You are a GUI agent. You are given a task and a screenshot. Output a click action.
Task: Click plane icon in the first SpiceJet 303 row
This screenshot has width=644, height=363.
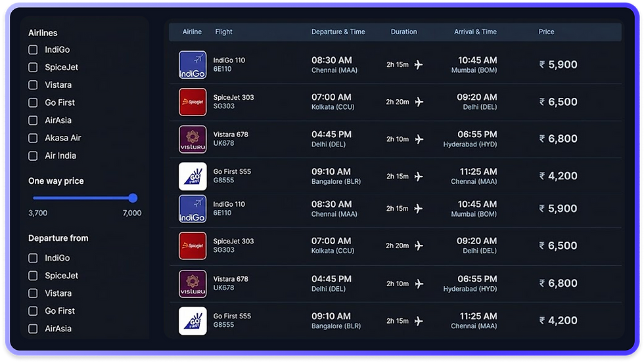click(x=419, y=102)
